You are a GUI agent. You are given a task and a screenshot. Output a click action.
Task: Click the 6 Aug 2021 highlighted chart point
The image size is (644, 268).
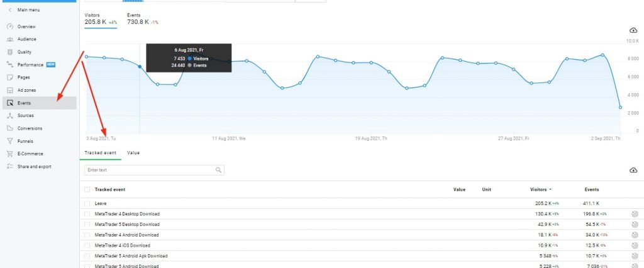tap(140, 67)
